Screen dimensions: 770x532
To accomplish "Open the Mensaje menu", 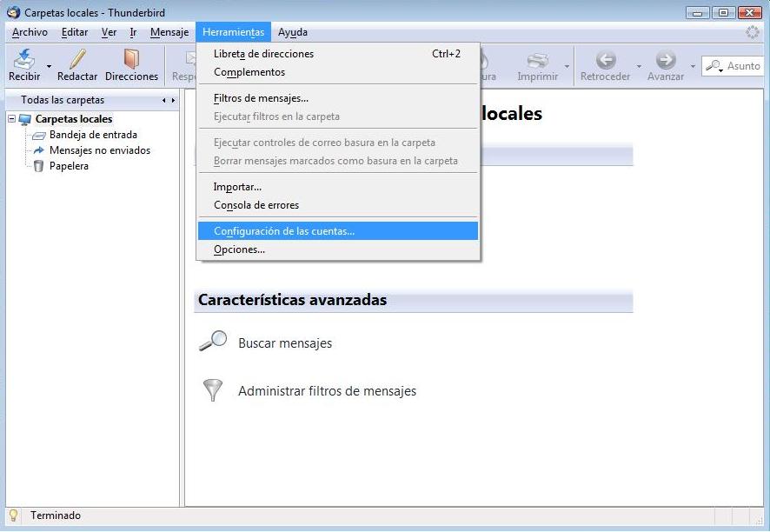I will 169,32.
